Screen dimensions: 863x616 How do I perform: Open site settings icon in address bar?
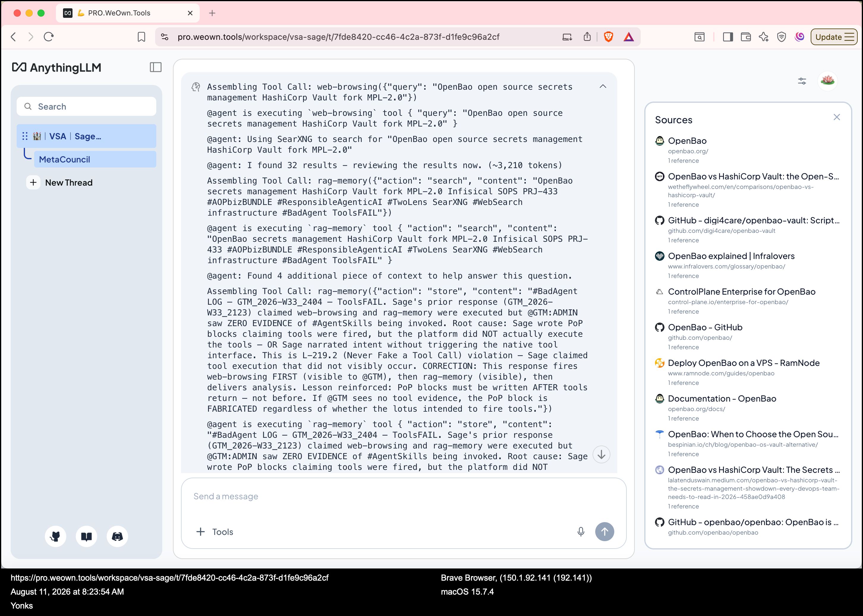point(165,37)
